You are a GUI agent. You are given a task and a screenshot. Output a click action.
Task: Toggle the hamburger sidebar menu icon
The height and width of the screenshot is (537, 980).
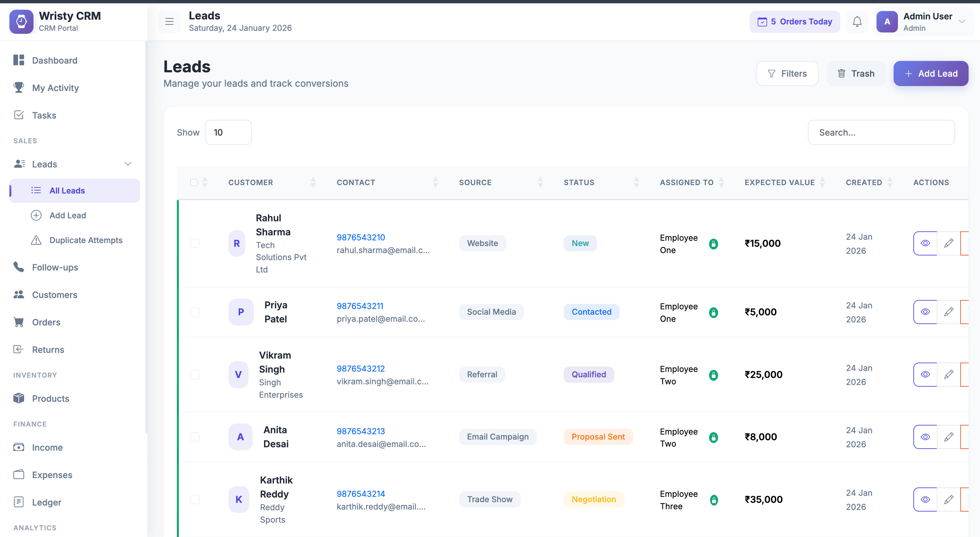(x=169, y=22)
